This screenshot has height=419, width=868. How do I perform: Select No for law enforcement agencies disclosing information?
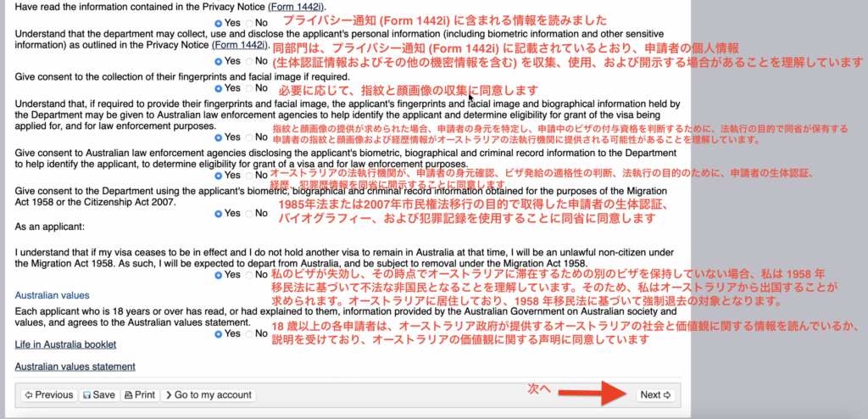(249, 175)
